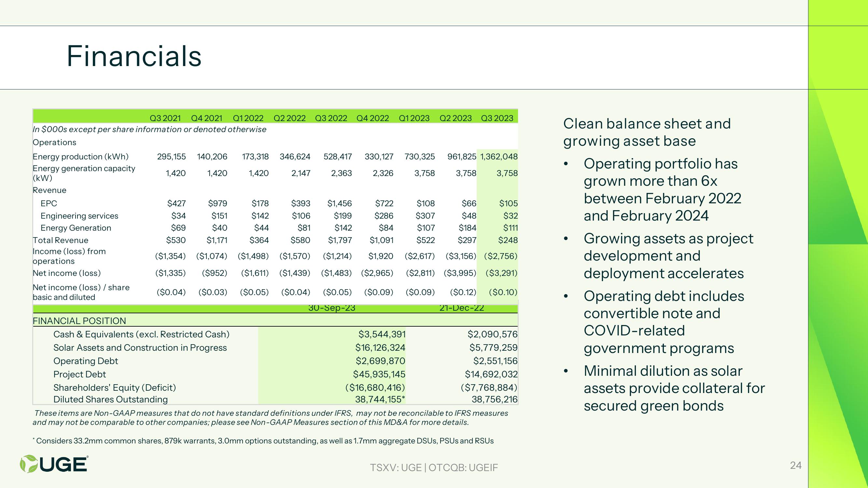Viewport: 868px width, 488px height.
Task: Click the $1,456 EPC value
Action: click(x=340, y=203)
